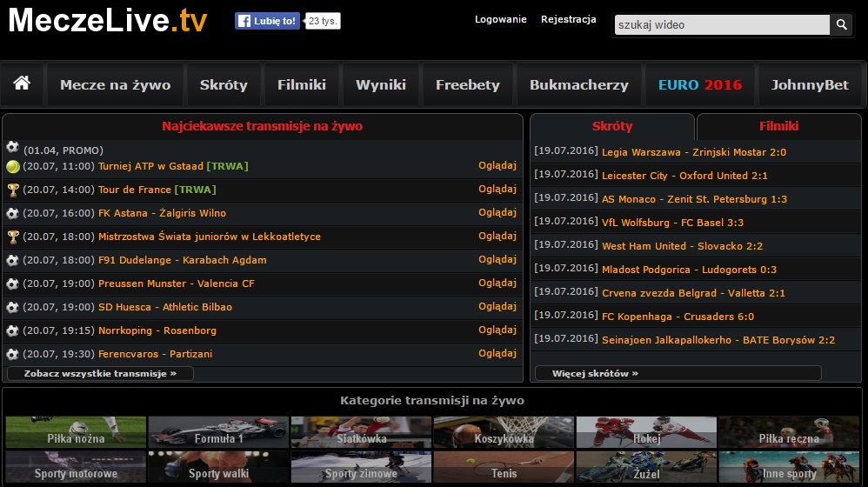Open the EURO 2016 menu item
The height and width of the screenshot is (487, 868).
699,84
